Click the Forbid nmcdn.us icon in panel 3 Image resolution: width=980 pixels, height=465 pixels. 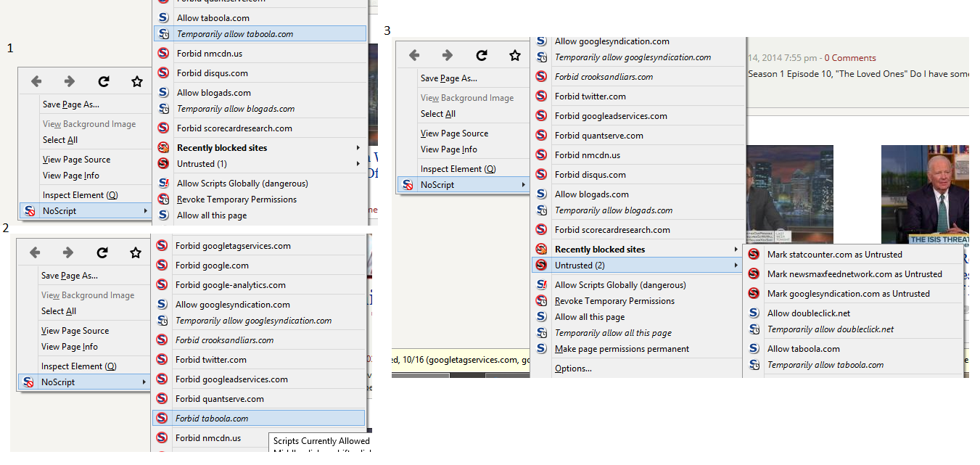tap(541, 155)
